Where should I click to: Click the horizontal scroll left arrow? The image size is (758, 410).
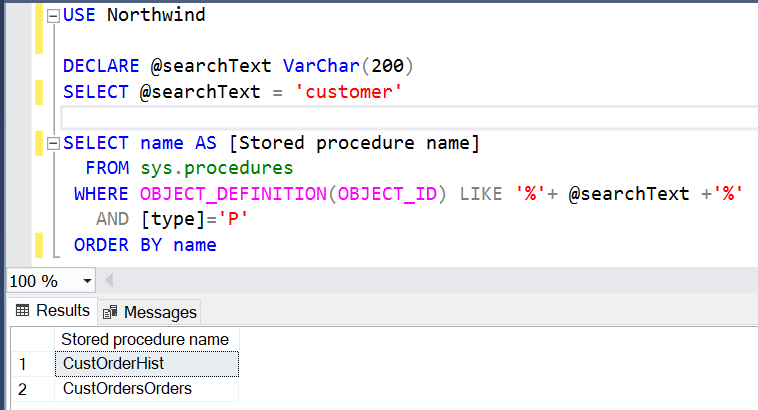pos(109,280)
